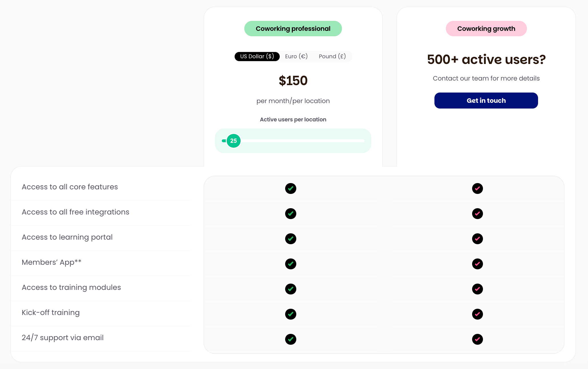Image resolution: width=588 pixels, height=369 pixels.
Task: Click green checkmark for core features
Action: coord(291,188)
